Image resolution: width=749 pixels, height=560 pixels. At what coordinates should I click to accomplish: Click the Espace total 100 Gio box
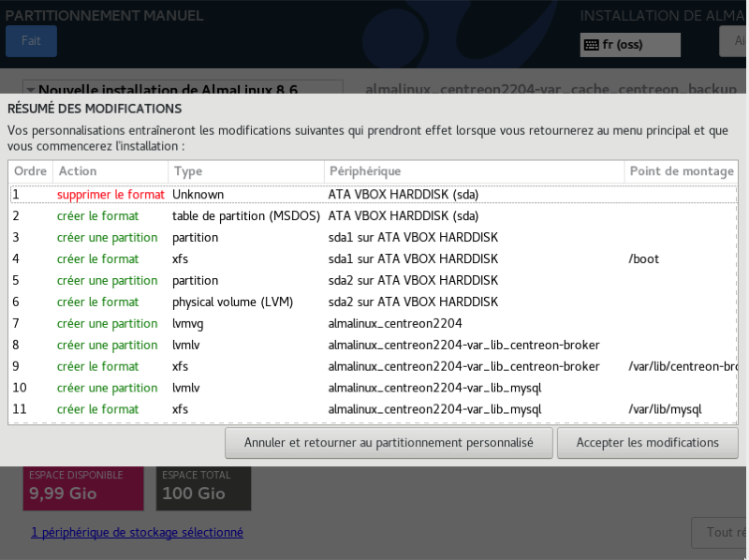(x=203, y=487)
